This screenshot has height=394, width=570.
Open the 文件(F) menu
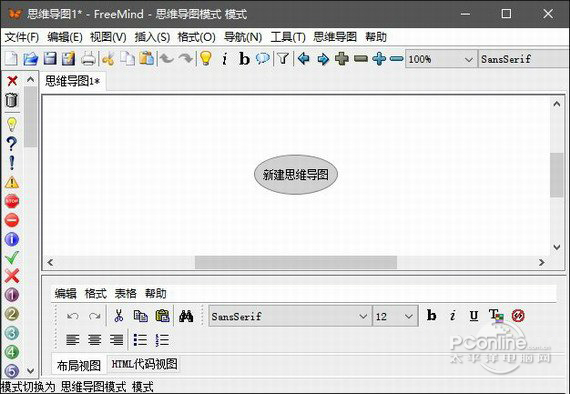tap(22, 37)
